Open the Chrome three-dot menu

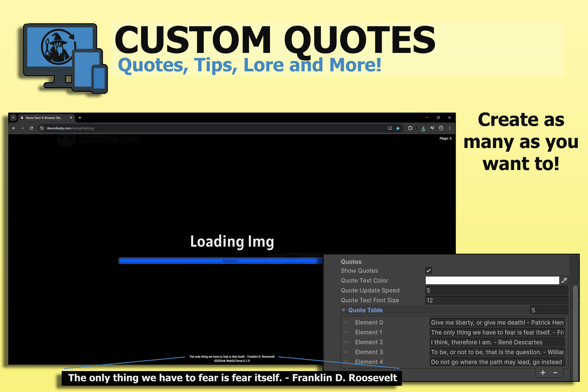click(450, 128)
